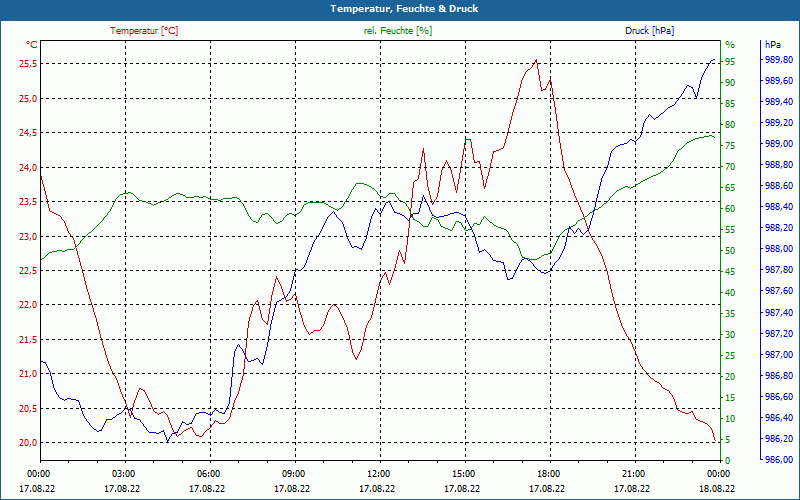The width and height of the screenshot is (800, 500).
Task: Click the '21:00' time axis label
Action: pyautogui.click(x=632, y=473)
